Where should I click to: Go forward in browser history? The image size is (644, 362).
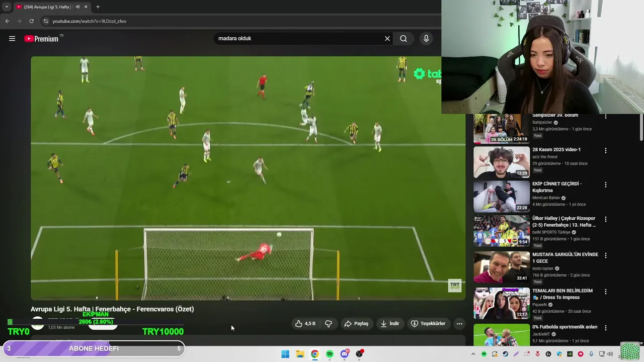19,21
